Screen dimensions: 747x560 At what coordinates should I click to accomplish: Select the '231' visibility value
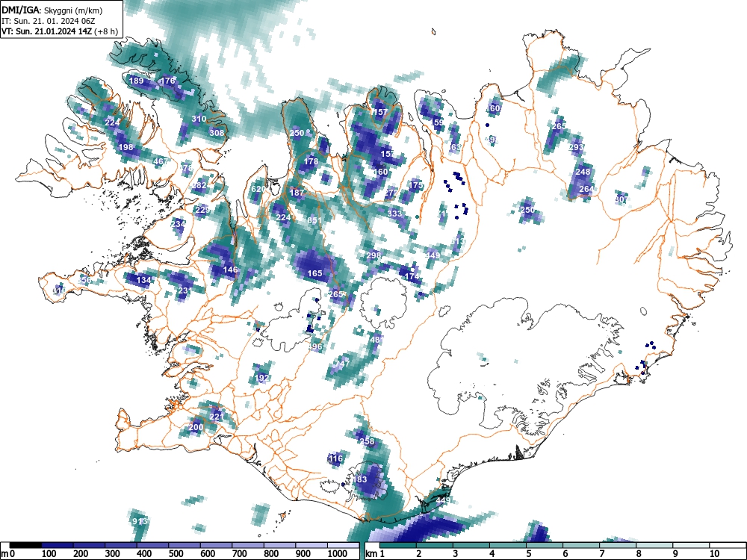[185, 290]
